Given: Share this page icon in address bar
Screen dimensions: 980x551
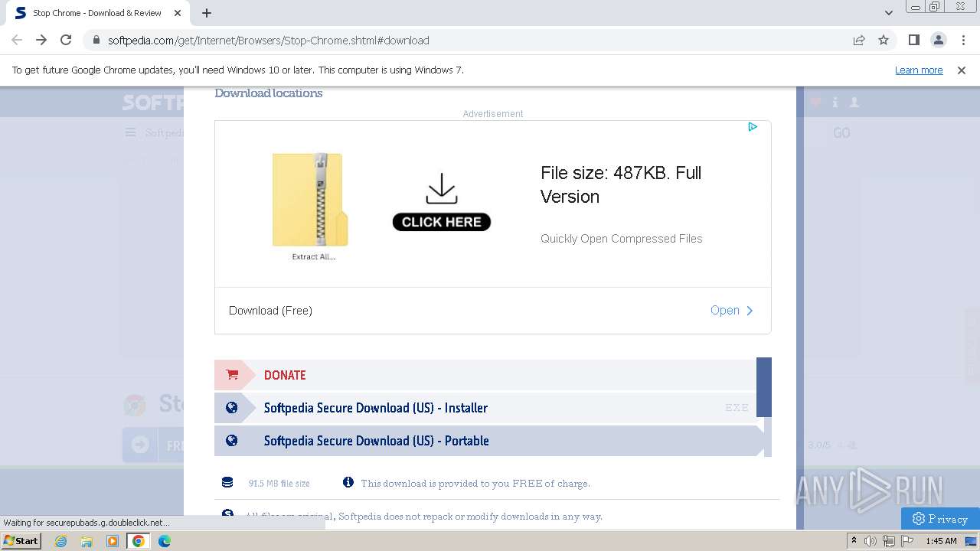Looking at the screenshot, I should click(859, 40).
